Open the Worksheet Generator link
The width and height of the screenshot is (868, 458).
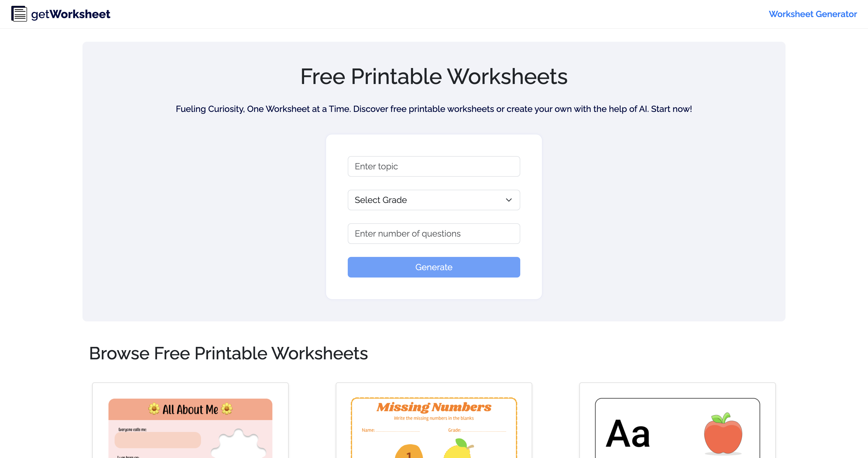click(812, 14)
